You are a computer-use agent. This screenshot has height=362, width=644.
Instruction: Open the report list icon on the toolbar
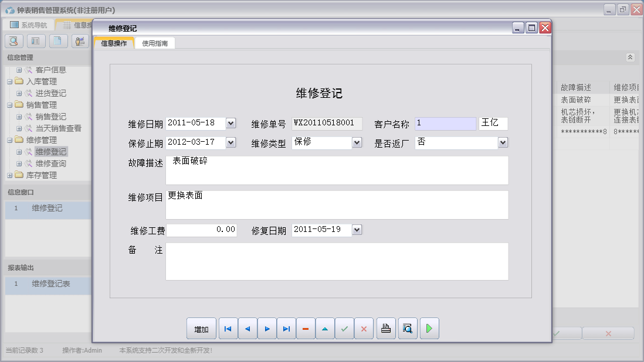pyautogui.click(x=35, y=41)
